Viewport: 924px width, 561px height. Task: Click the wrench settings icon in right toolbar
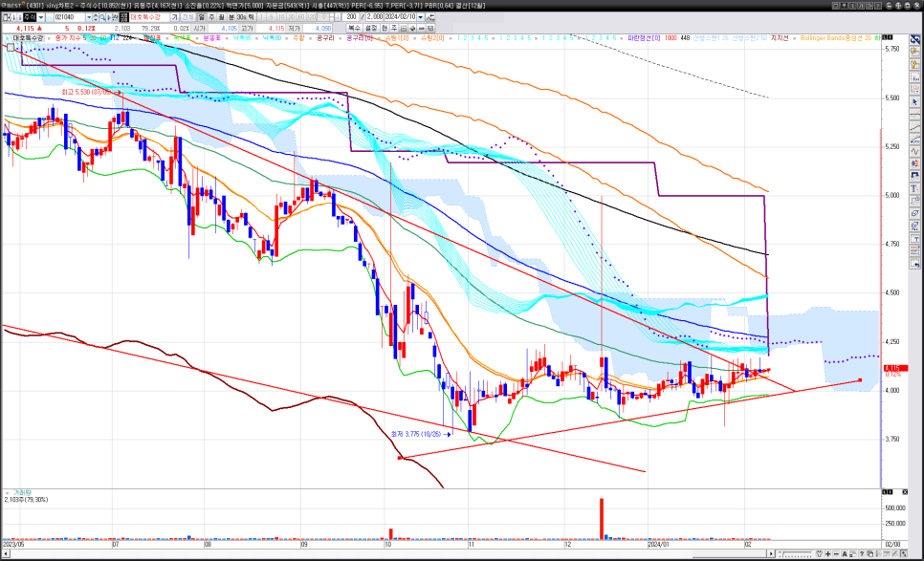[x=914, y=64]
